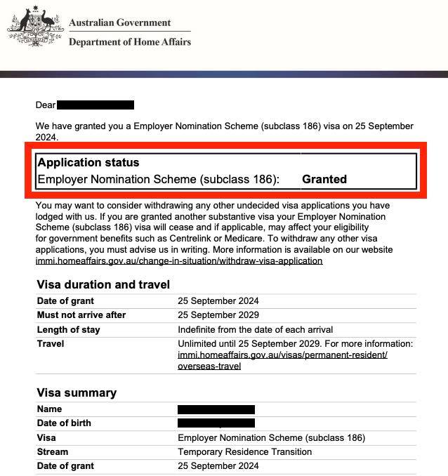Click the Application status heading

[88, 162]
